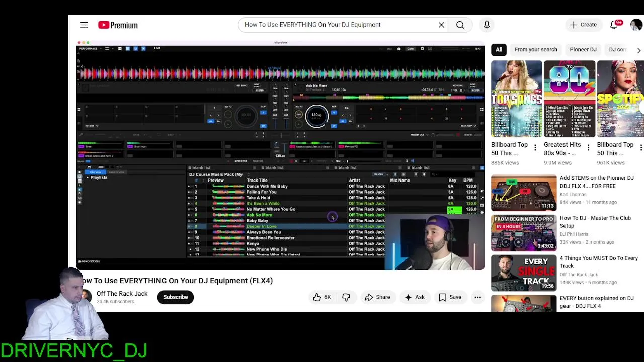The width and height of the screenshot is (644, 362).
Task: Click deck 2 play button below CUE
Action: (299, 124)
